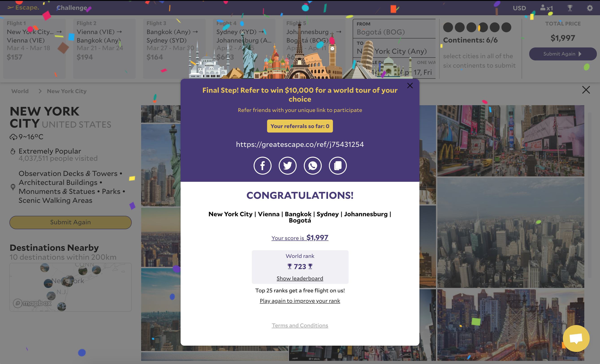Click Play again to improve your rank
600x364 pixels.
[300, 301]
